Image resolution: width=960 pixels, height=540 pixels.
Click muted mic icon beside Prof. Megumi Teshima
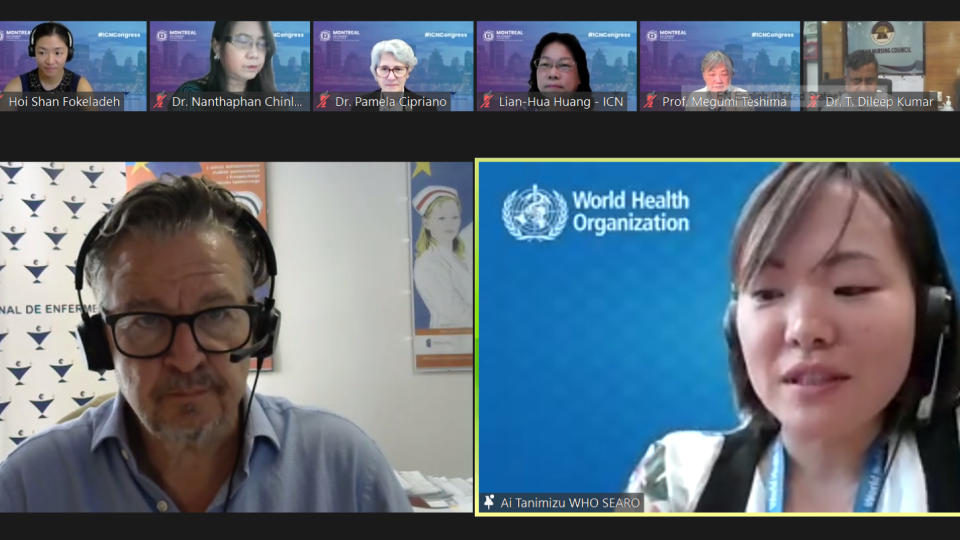pyautogui.click(x=651, y=101)
